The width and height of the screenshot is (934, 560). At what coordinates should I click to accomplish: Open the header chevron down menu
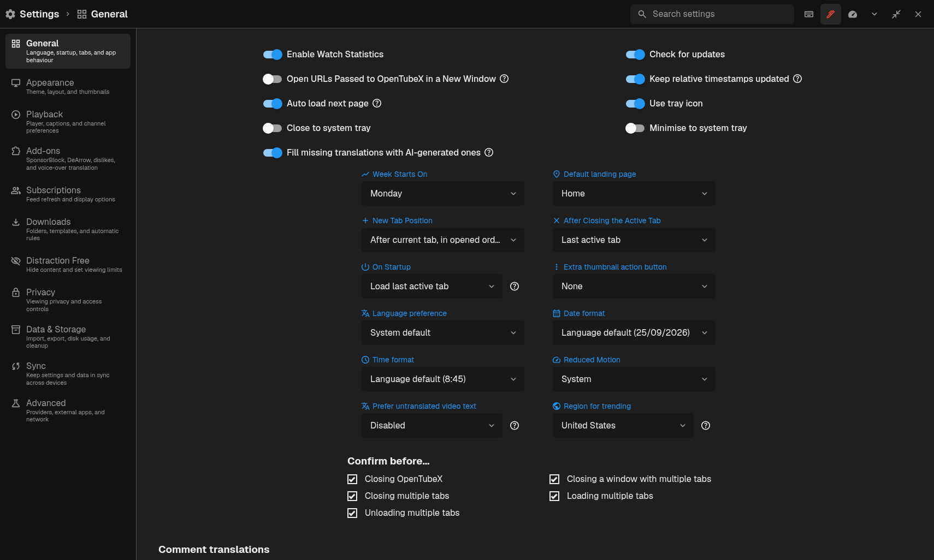click(874, 14)
